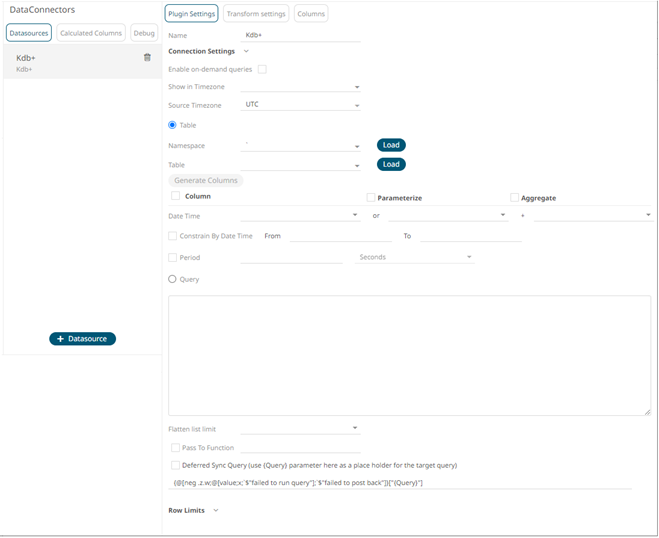The height and width of the screenshot is (538, 659).
Task: Open the Show in Timezone dropdown
Action: click(300, 87)
